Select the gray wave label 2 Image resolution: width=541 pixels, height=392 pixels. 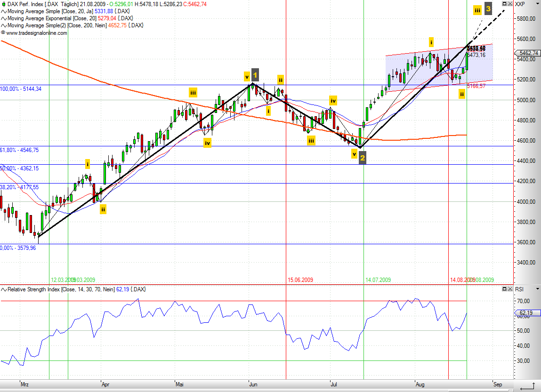(x=362, y=158)
